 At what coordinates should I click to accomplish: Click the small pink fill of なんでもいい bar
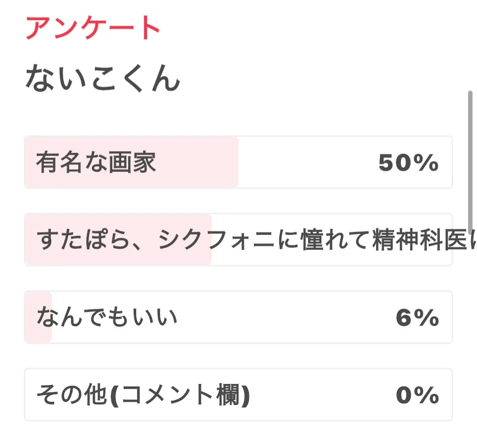pos(44,333)
